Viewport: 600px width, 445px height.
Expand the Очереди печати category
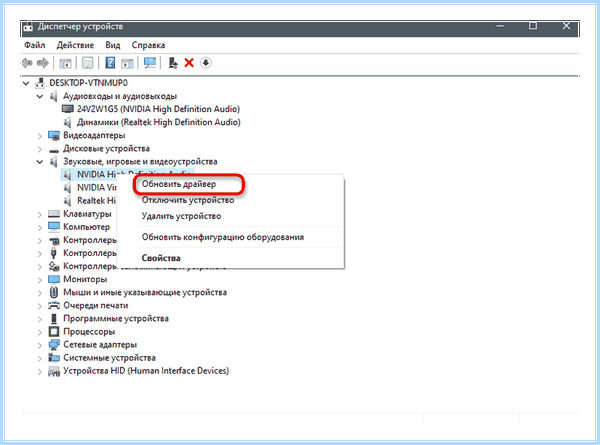pos(39,306)
